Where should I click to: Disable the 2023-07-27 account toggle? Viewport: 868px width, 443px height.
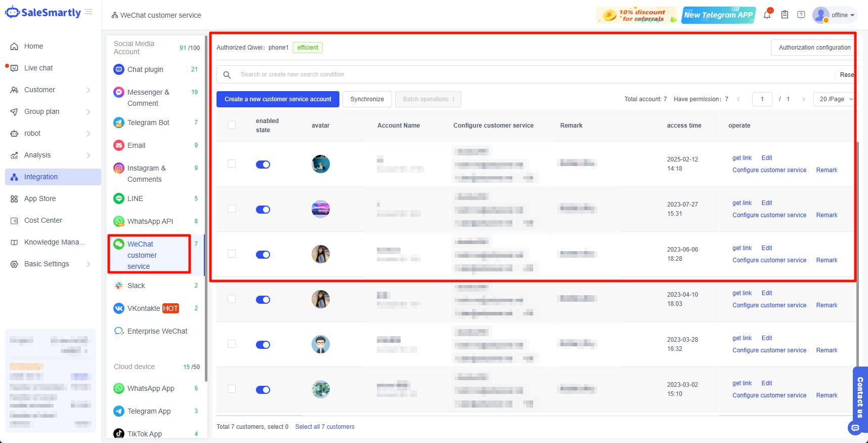(x=263, y=210)
